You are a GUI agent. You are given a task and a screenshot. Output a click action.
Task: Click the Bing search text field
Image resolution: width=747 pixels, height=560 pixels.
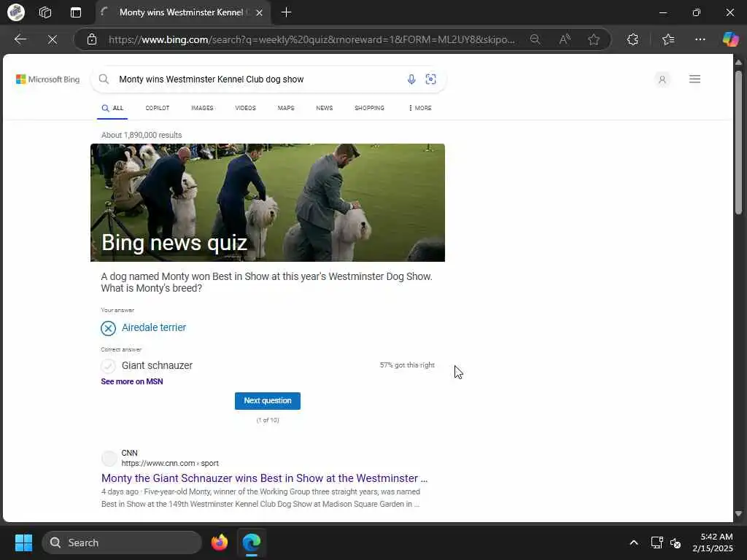click(258, 79)
